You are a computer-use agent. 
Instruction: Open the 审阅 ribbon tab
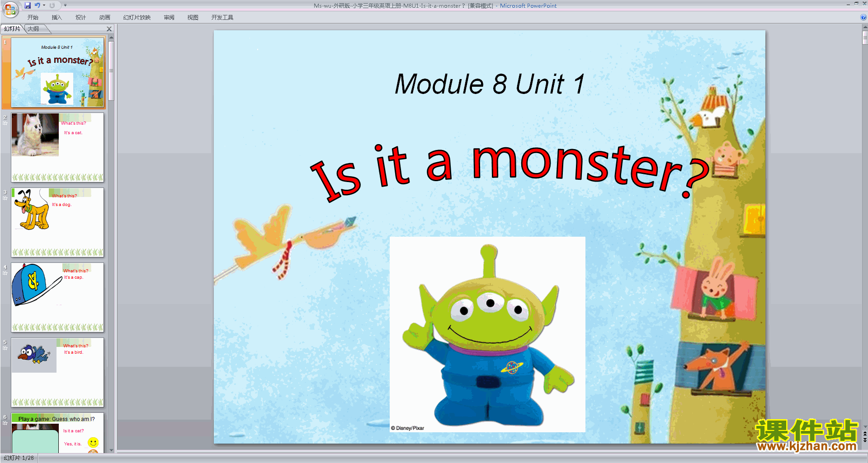169,18
